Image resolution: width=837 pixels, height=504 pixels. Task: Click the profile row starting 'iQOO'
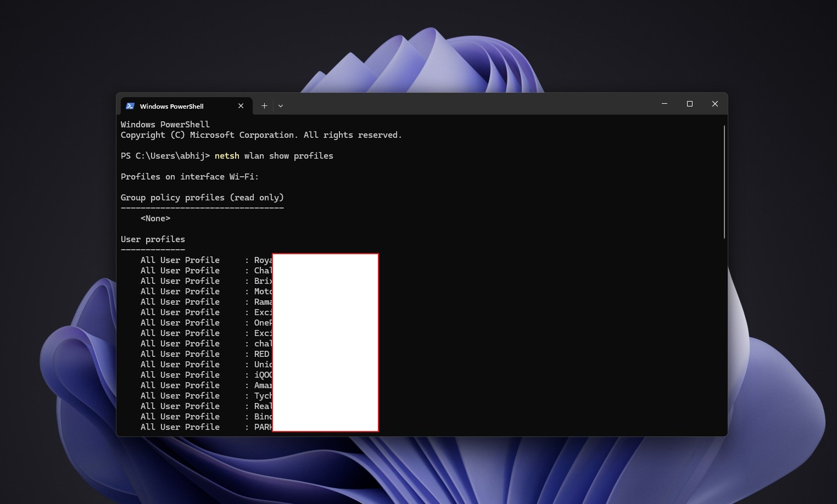click(x=206, y=375)
